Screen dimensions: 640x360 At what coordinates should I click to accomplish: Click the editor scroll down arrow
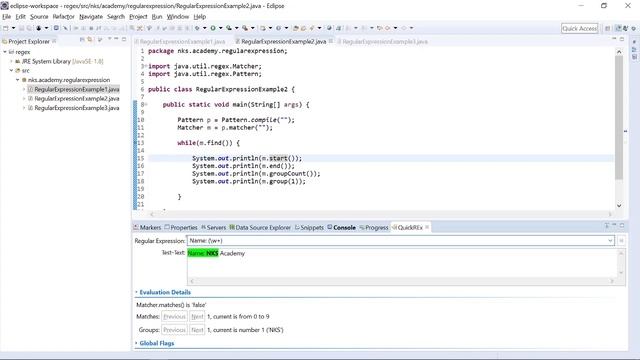coord(619,206)
